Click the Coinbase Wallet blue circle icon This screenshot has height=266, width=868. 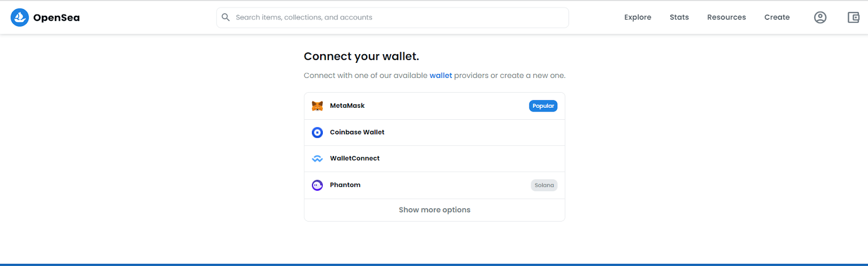click(x=317, y=132)
